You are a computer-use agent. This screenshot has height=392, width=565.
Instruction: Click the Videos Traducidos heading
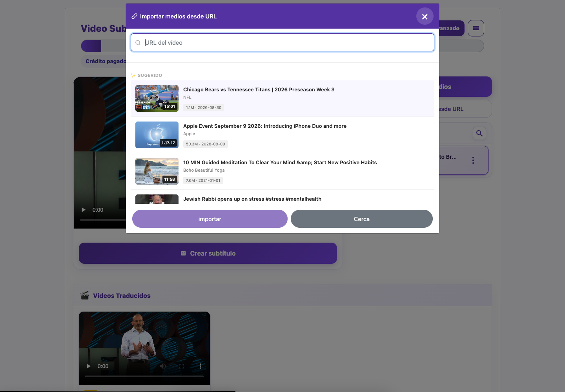click(122, 296)
